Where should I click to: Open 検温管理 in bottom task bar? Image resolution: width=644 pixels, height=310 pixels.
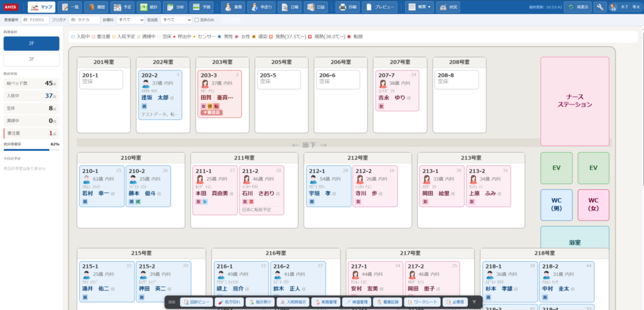coord(357,302)
